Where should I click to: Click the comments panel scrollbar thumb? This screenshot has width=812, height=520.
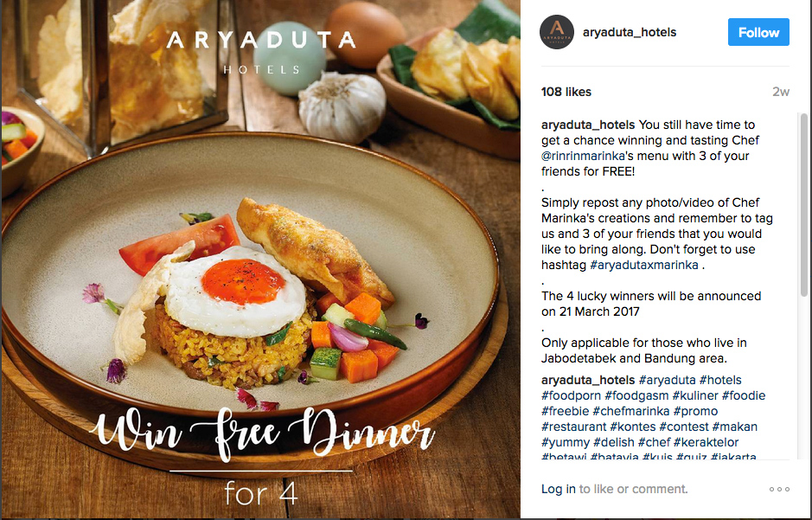(x=803, y=205)
